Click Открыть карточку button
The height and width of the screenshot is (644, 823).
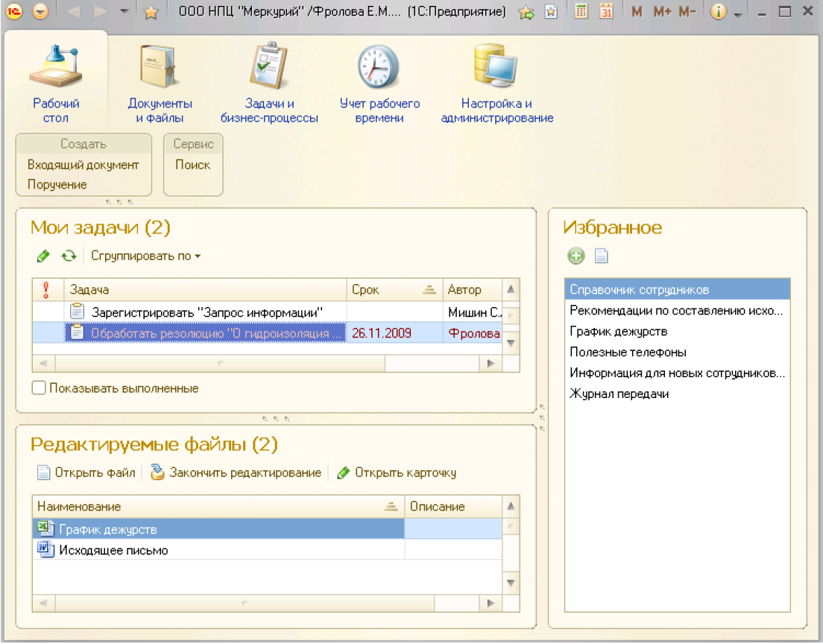point(397,473)
